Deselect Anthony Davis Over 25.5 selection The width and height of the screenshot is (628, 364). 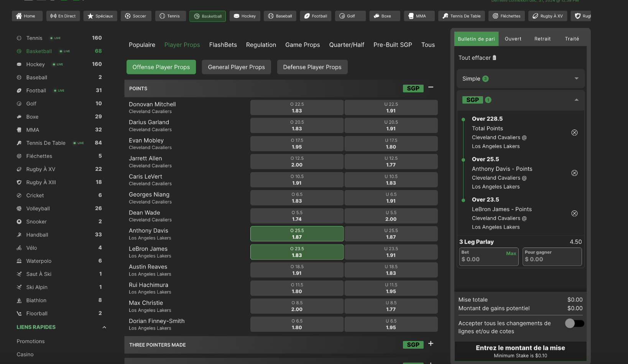296,234
